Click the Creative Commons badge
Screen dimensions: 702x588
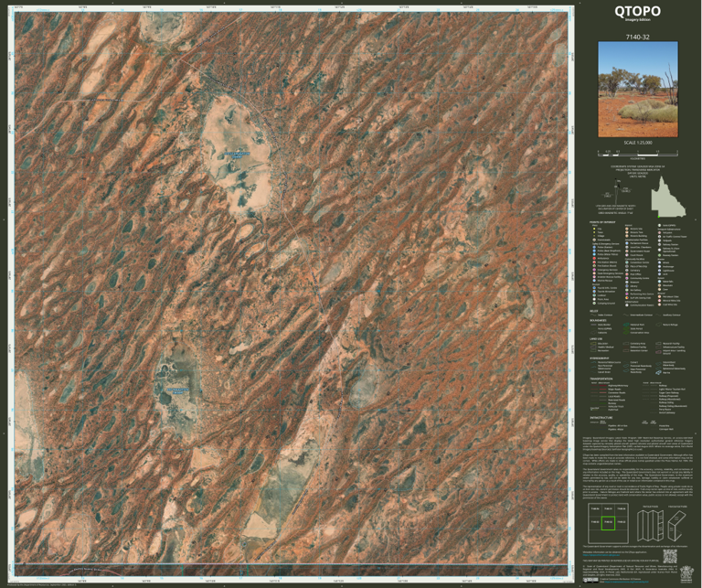point(591,581)
